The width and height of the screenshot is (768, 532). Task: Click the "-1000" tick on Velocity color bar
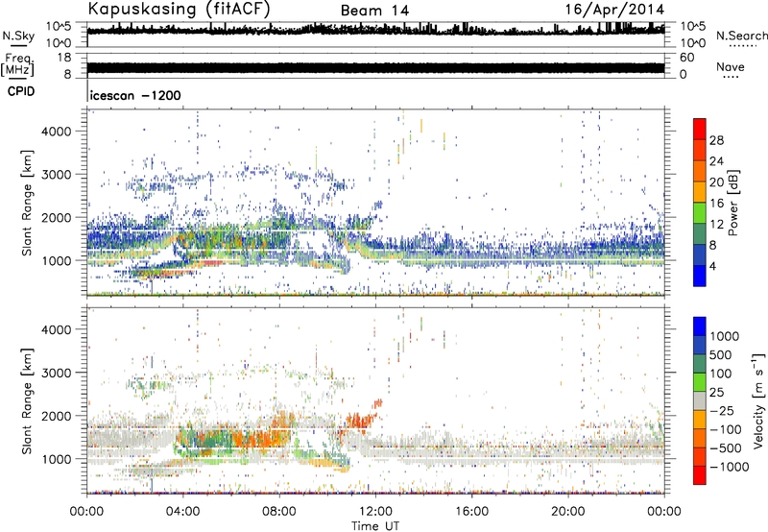pos(730,467)
